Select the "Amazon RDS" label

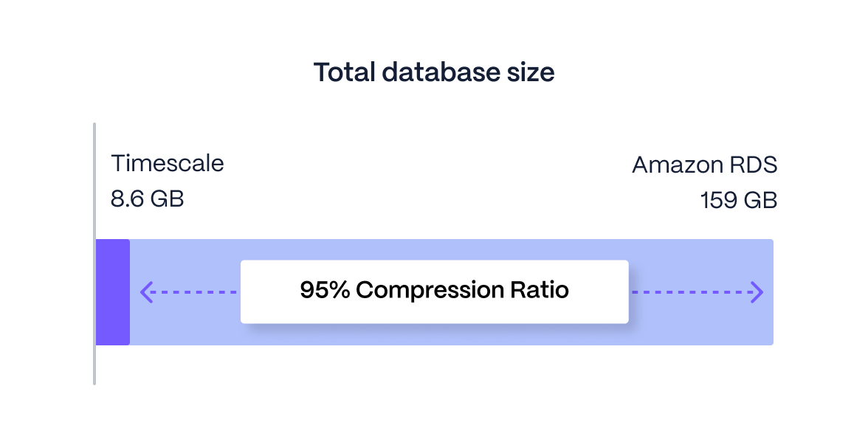pyautogui.click(x=704, y=165)
